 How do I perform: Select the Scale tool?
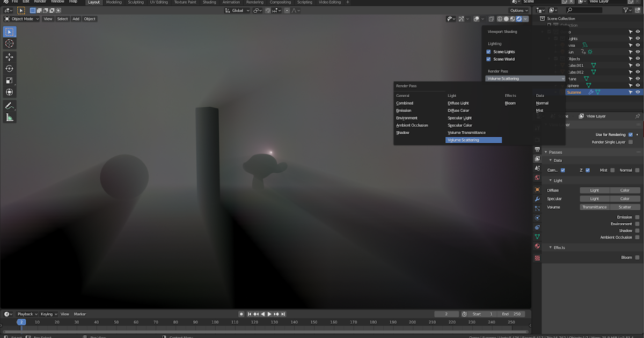point(9,80)
